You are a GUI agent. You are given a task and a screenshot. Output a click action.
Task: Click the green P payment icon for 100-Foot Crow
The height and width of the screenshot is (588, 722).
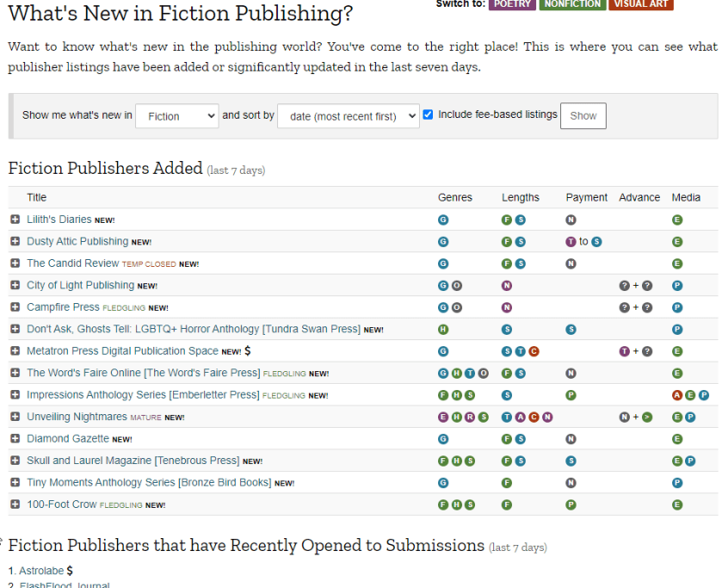(571, 504)
